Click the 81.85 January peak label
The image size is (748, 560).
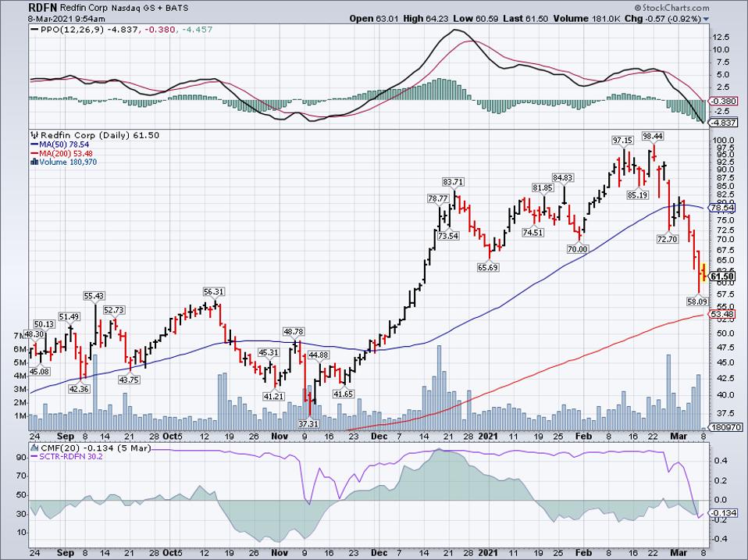543,187
